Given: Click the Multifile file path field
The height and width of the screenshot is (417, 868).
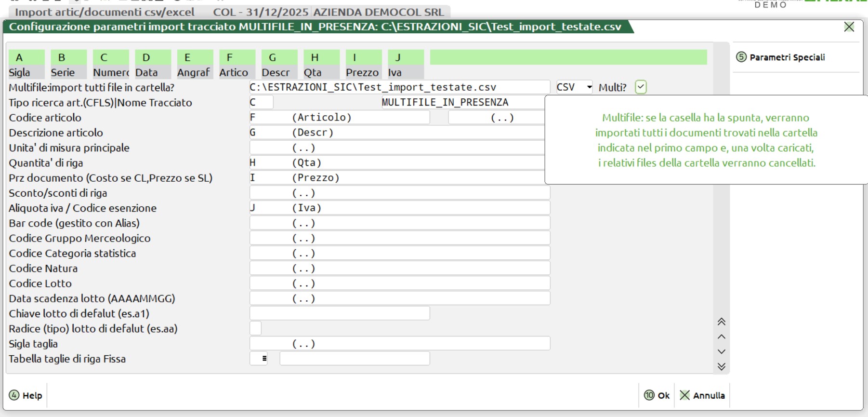Looking at the screenshot, I should (x=399, y=87).
